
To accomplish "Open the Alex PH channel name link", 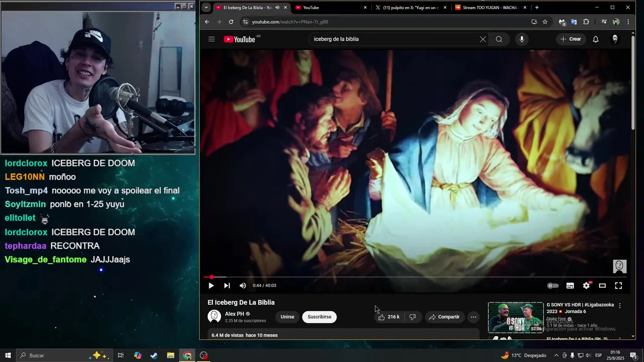I will click(x=234, y=314).
